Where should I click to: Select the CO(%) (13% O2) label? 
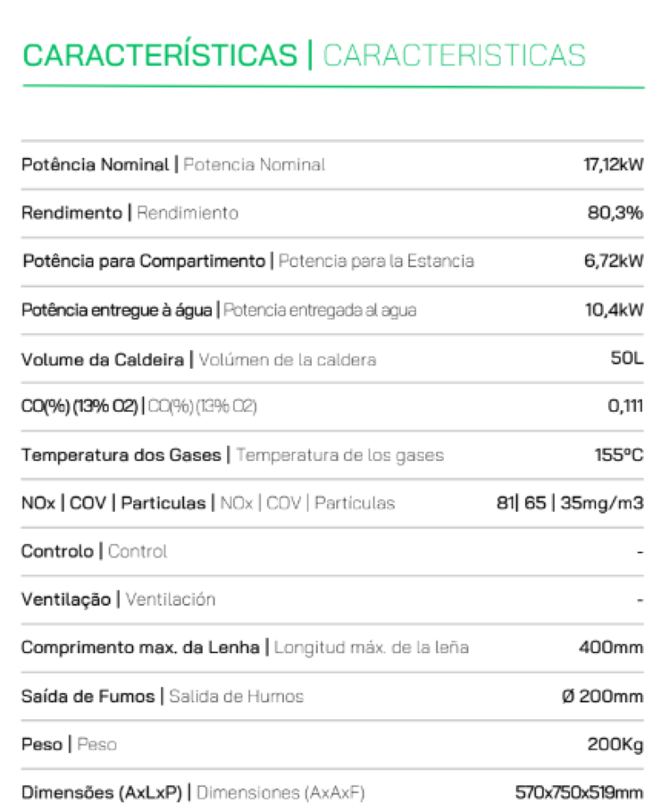79,406
